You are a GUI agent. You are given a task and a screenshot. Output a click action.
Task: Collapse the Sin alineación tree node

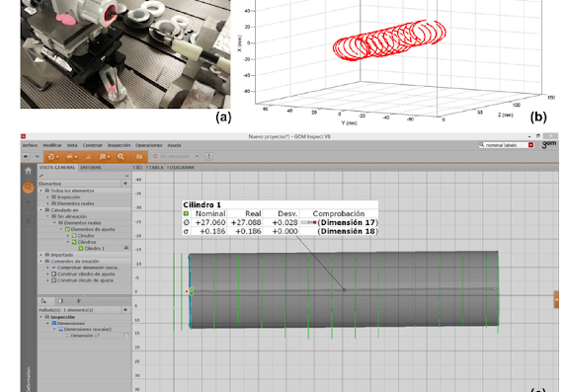click(x=48, y=216)
